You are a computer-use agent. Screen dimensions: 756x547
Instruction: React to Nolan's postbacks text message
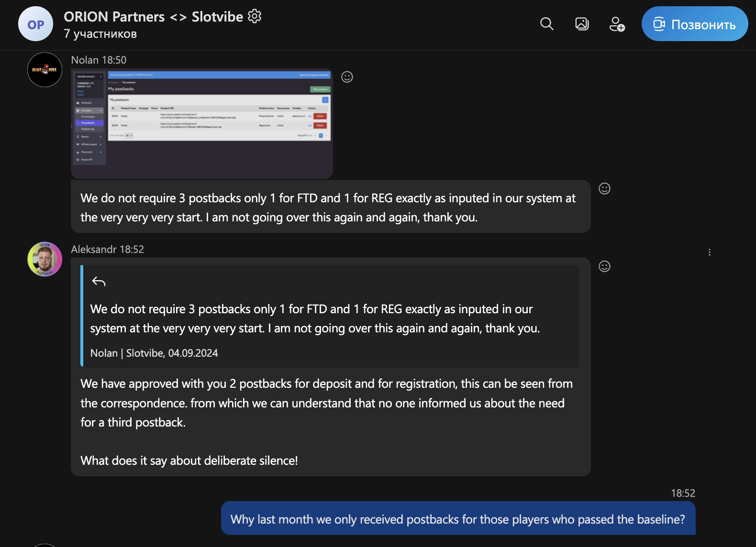[604, 189]
